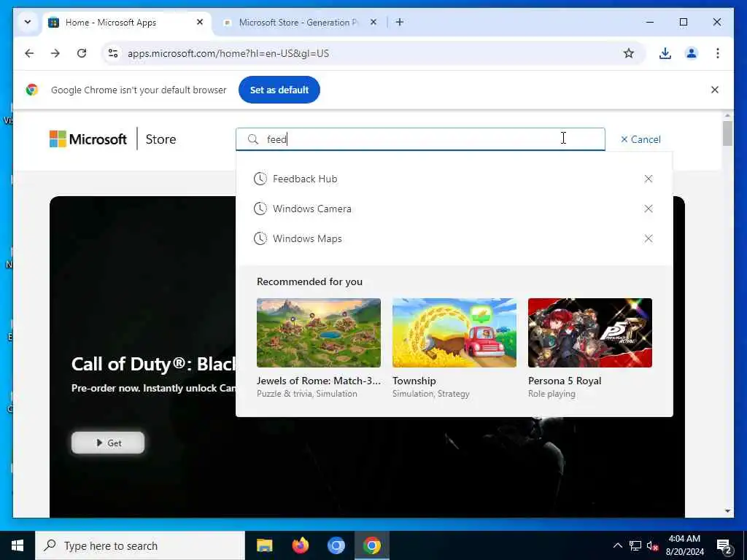
Task: Bookmark this page with the star icon
Action: (x=629, y=53)
